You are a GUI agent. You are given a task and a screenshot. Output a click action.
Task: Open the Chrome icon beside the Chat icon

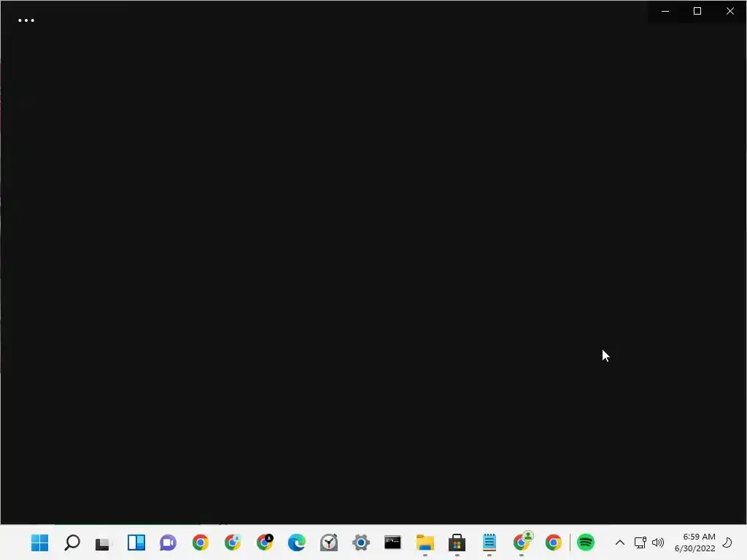coord(201,542)
